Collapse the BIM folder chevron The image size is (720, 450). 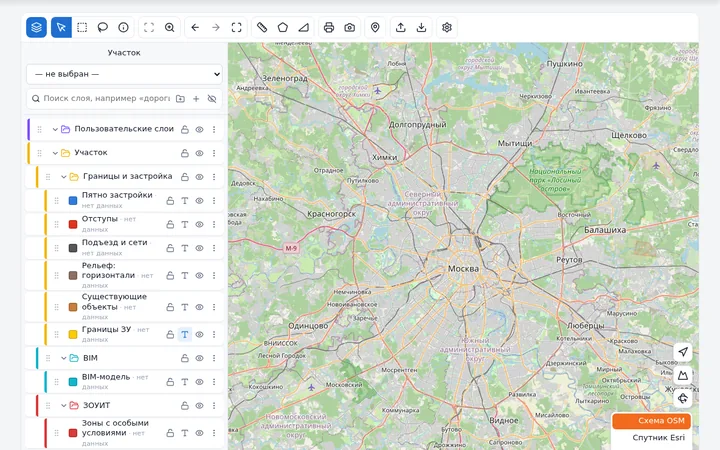64,358
